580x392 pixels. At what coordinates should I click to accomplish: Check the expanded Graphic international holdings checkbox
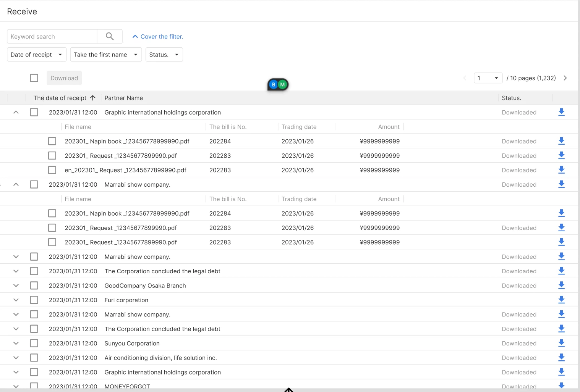pyautogui.click(x=34, y=112)
